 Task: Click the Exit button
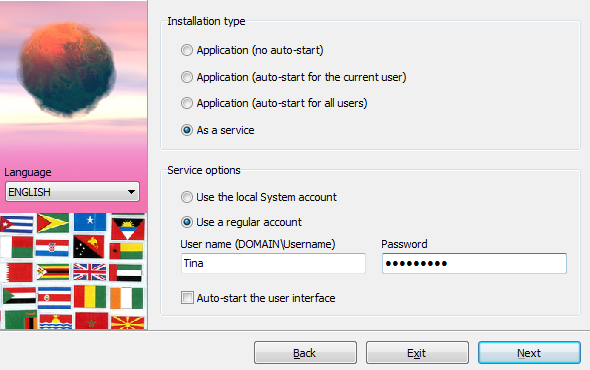tap(417, 353)
